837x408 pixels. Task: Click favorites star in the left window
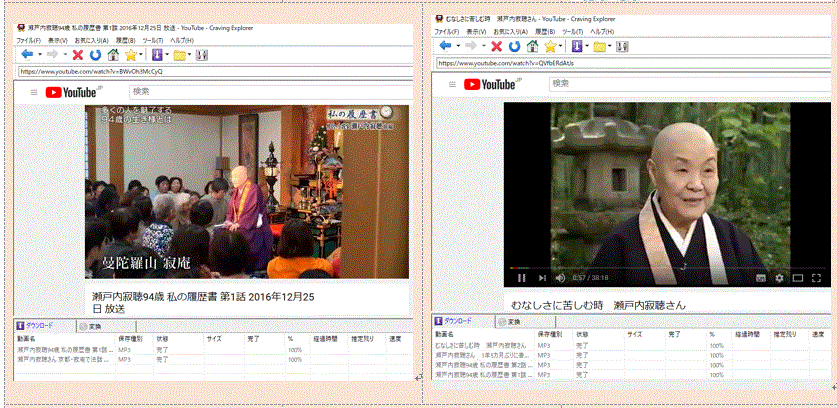(130, 54)
